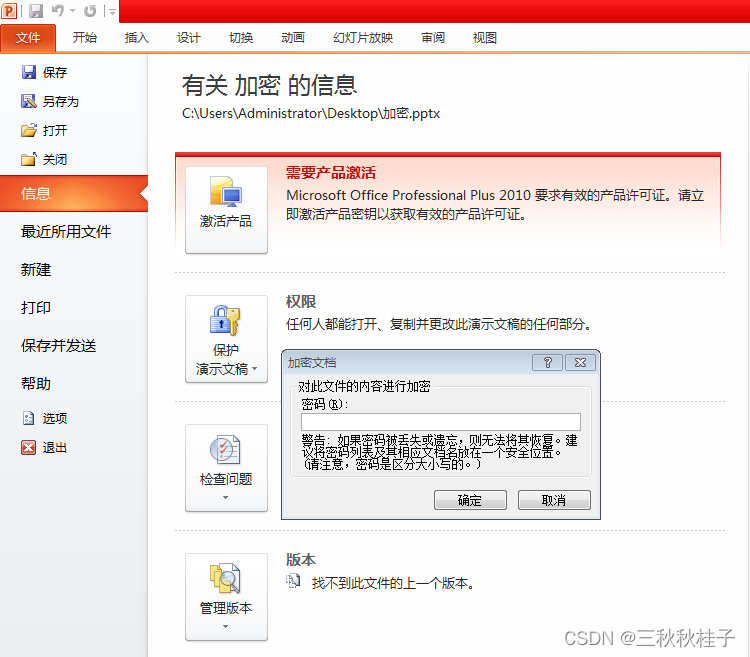The width and height of the screenshot is (750, 657).
Task: Focus the 密码 input field
Action: coord(441,422)
